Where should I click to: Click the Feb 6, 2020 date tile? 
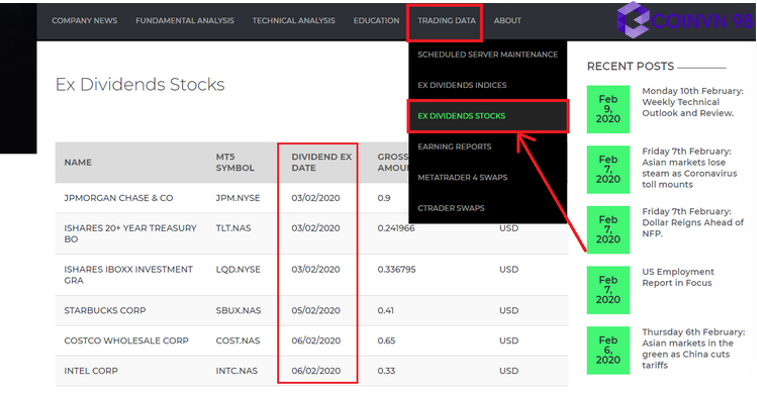click(x=608, y=350)
